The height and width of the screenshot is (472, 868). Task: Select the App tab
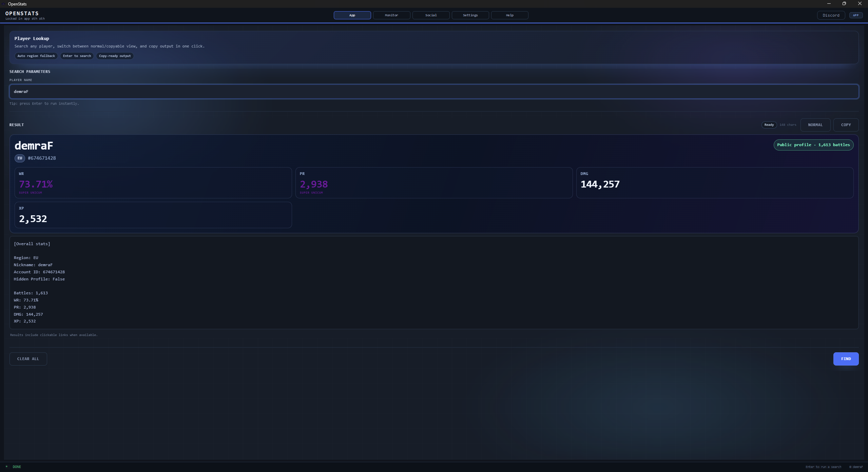pos(352,15)
